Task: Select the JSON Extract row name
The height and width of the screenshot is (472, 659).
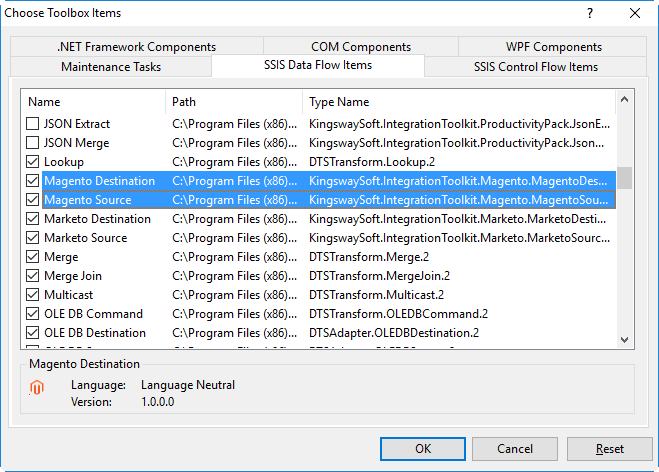Action: point(77,124)
